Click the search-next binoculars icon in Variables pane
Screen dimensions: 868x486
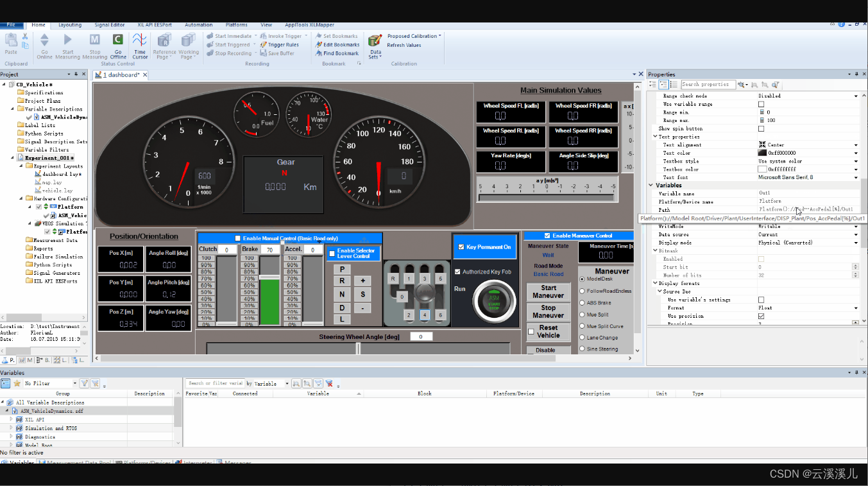coord(296,383)
